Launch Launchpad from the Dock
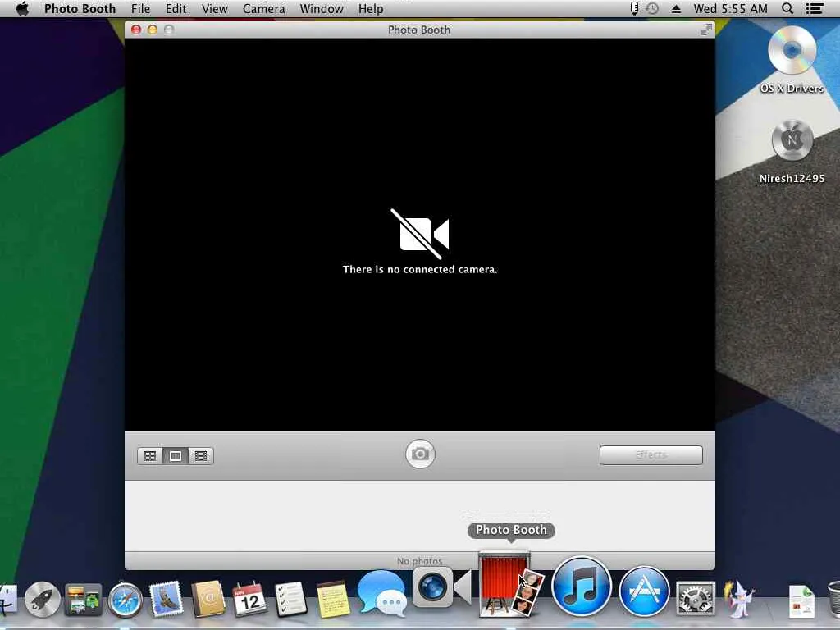 (x=43, y=600)
